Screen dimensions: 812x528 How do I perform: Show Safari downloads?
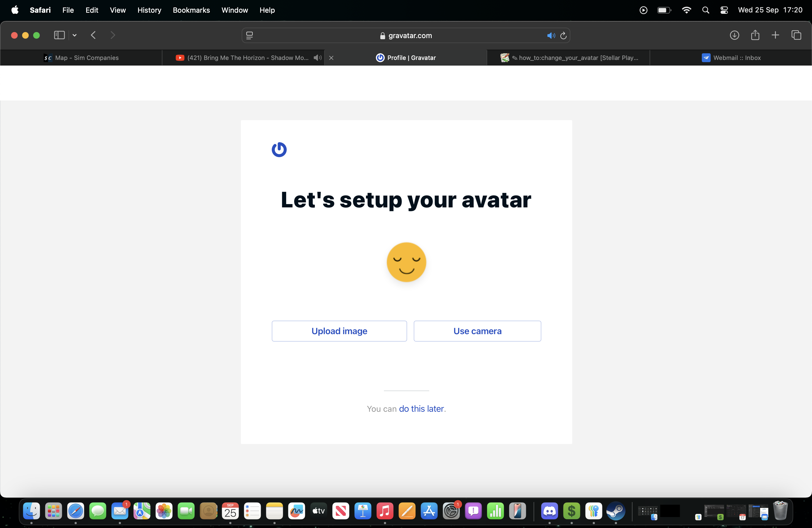click(x=734, y=35)
